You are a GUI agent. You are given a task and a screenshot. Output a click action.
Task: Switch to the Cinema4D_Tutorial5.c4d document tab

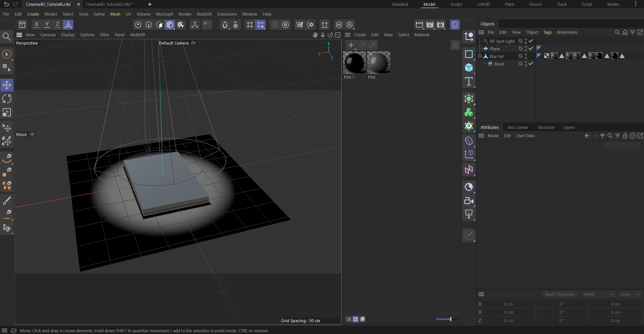tap(109, 4)
